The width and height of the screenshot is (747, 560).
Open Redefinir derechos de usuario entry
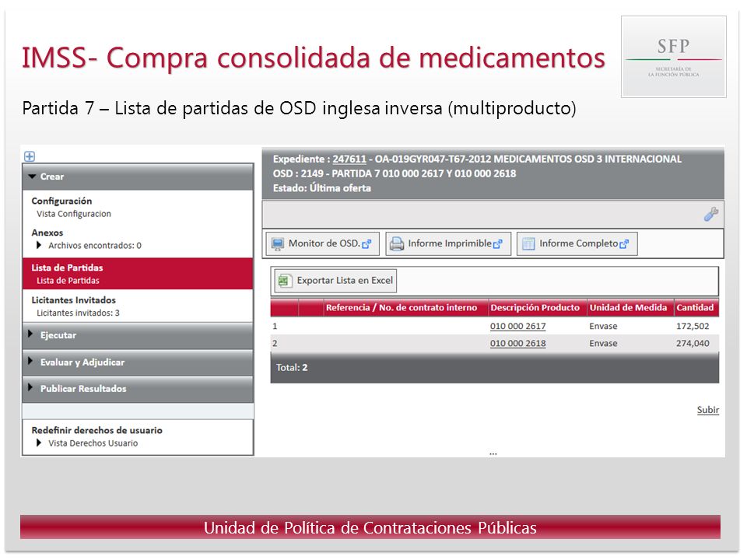[x=96, y=430]
